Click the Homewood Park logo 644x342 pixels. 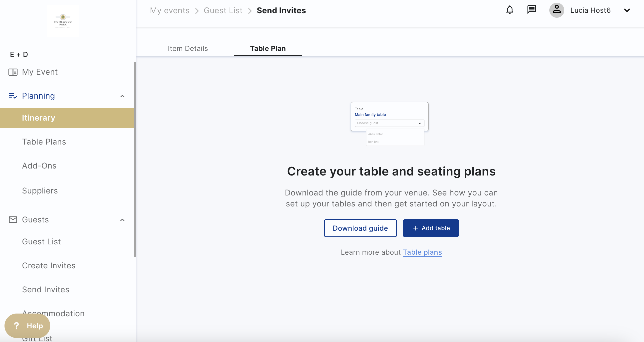coord(63,21)
